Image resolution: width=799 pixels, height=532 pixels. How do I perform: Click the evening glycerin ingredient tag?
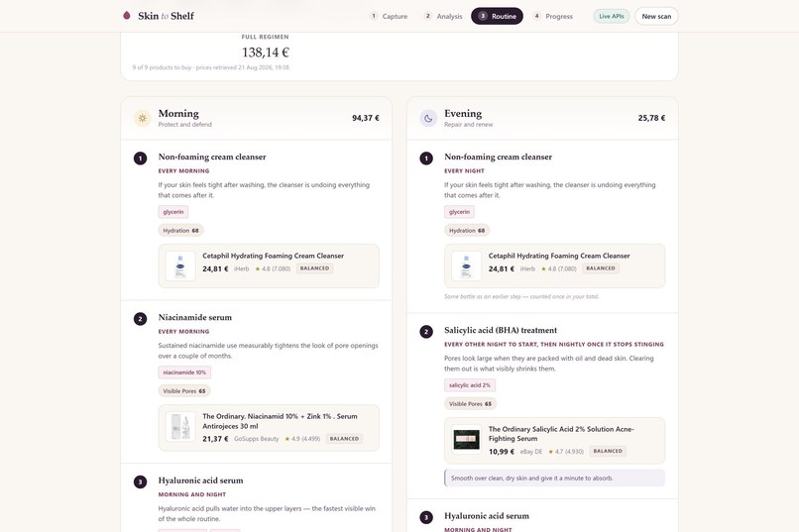[x=459, y=212]
